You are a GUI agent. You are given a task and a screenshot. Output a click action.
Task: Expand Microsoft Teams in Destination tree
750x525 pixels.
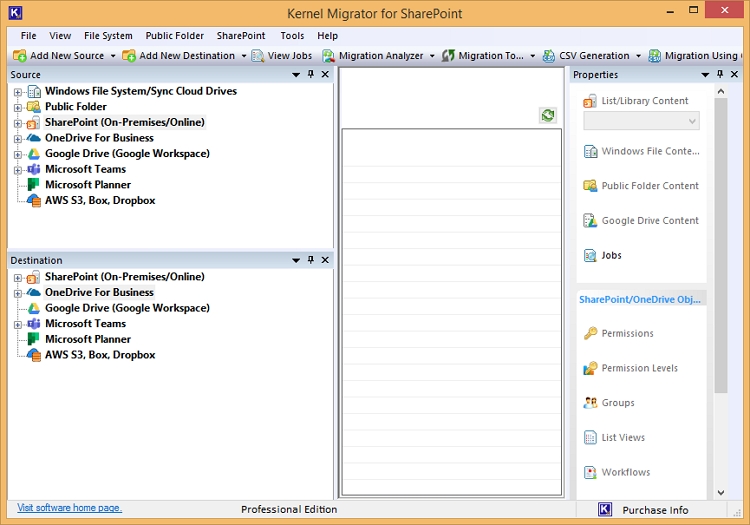[18, 325]
